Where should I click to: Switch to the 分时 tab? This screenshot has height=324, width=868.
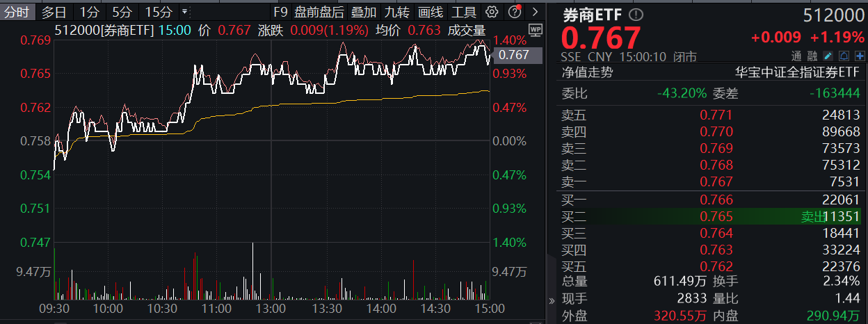17,12
